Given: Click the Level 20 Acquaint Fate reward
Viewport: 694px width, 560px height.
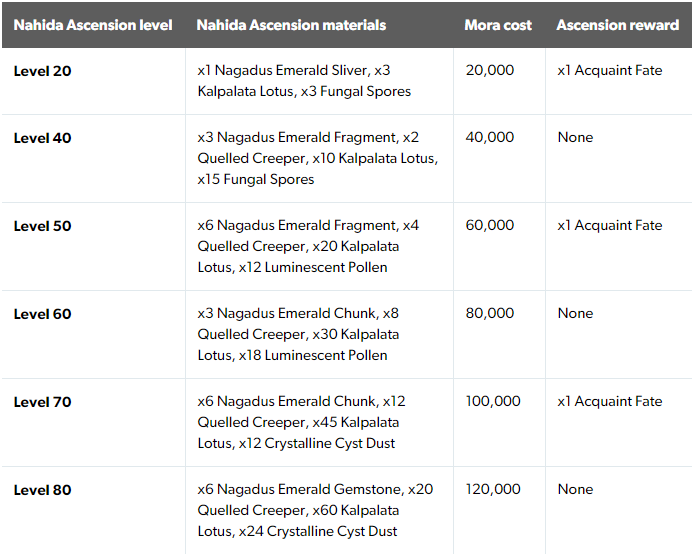Looking at the screenshot, I should pyautogui.click(x=610, y=70).
